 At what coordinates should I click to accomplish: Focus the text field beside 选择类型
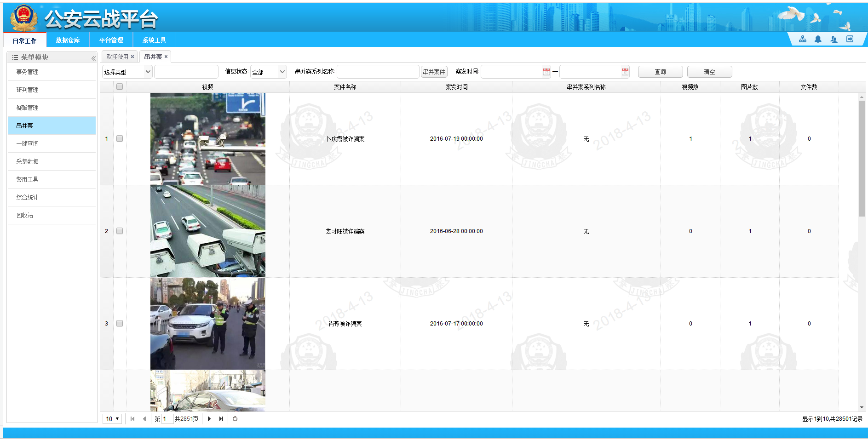186,72
